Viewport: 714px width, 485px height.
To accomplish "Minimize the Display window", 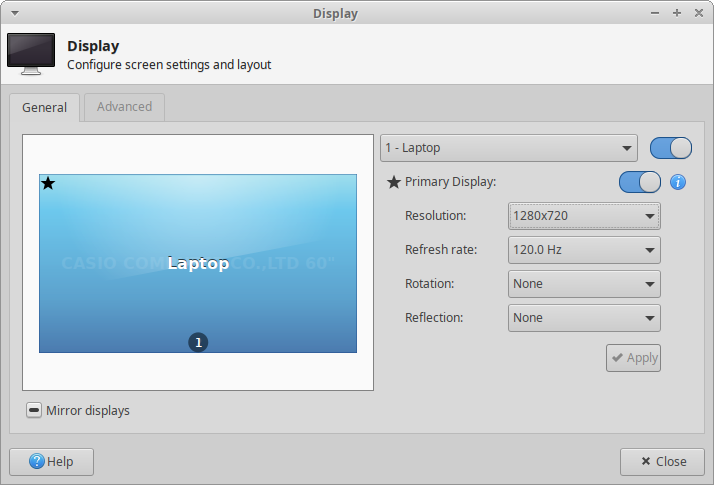I will coord(657,13).
